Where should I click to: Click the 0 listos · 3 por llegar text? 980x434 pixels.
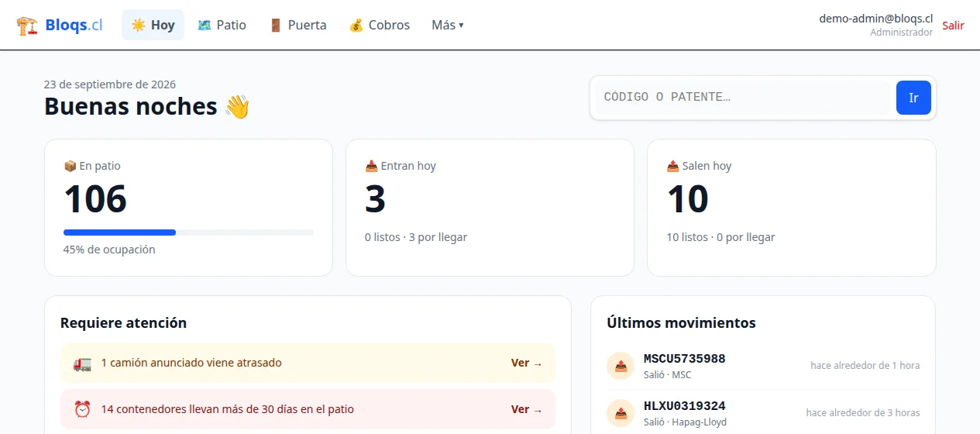click(x=416, y=237)
